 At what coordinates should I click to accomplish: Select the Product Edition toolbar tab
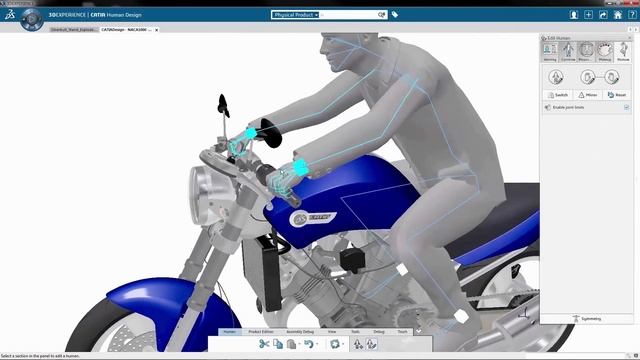pos(261,332)
